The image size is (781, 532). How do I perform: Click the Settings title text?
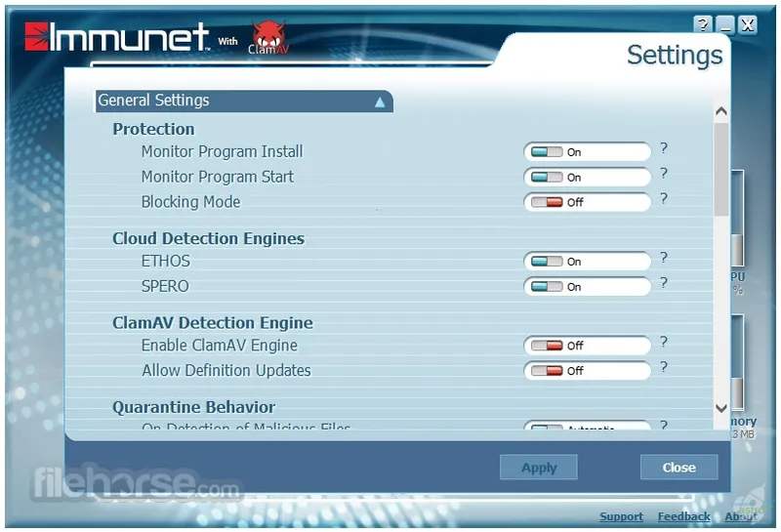(675, 56)
